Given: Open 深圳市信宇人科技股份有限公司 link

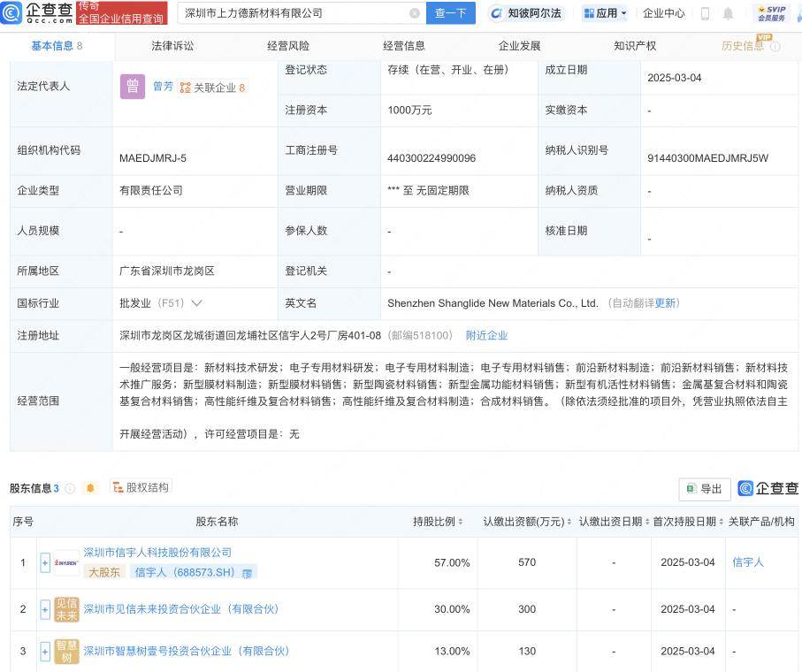Looking at the screenshot, I should [157, 553].
